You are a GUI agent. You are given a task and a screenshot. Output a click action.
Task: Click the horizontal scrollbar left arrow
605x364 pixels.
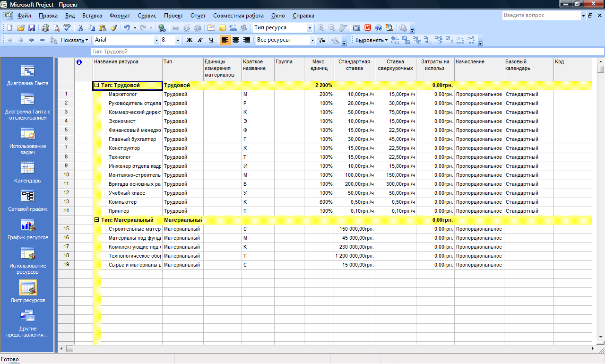click(61, 349)
